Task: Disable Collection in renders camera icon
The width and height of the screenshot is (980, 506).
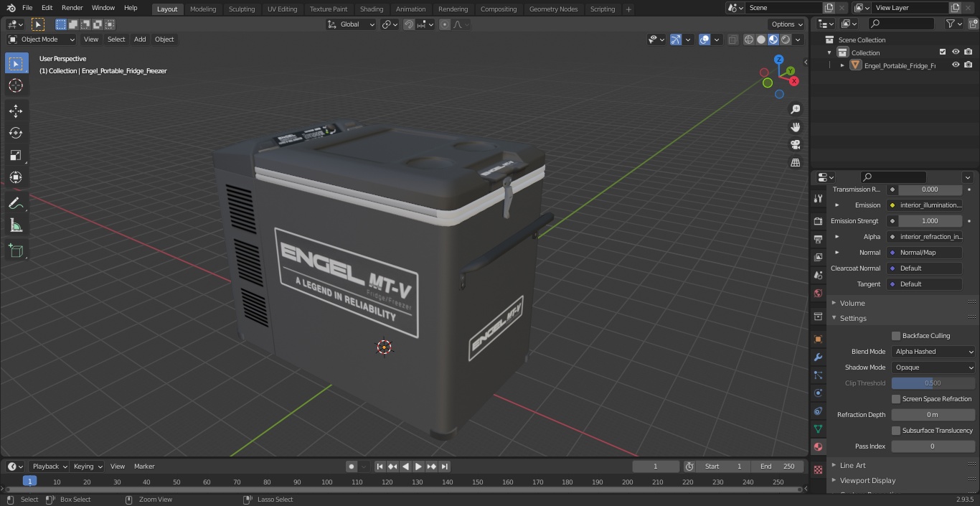Action: tap(969, 52)
